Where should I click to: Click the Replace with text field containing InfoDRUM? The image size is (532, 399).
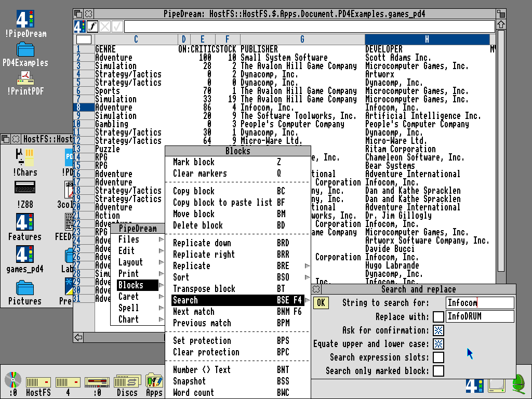coord(480,316)
